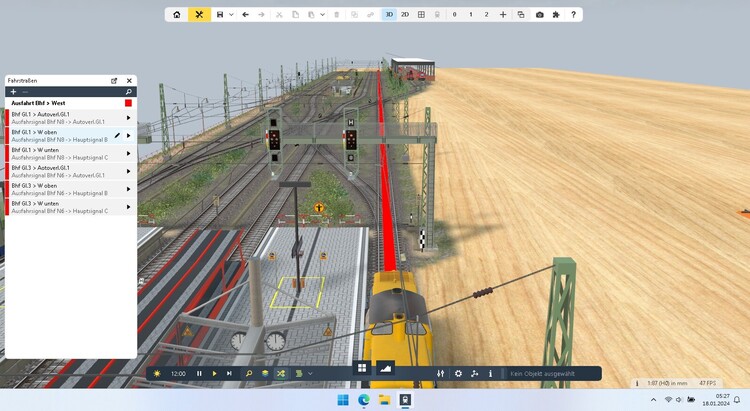Image resolution: width=750 pixels, height=411 pixels.
Task: Redo with the forward arrow icon
Action: pyautogui.click(x=261, y=15)
